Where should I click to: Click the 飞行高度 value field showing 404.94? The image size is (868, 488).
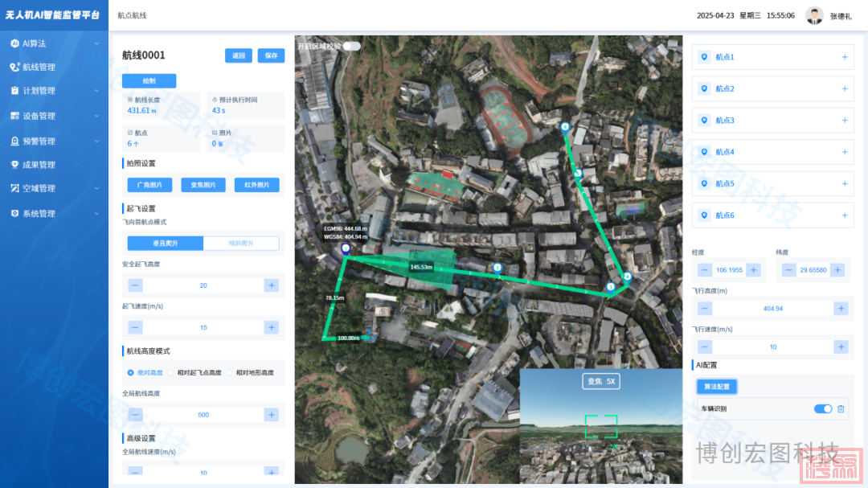[x=772, y=309]
